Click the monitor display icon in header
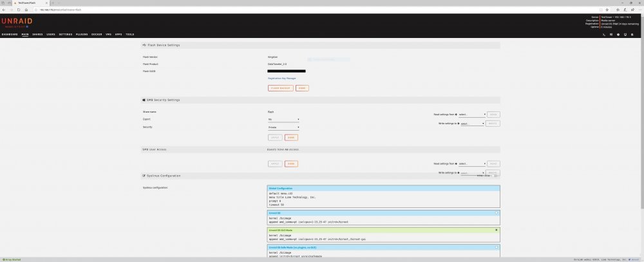The height and width of the screenshot is (262, 644). [x=625, y=35]
